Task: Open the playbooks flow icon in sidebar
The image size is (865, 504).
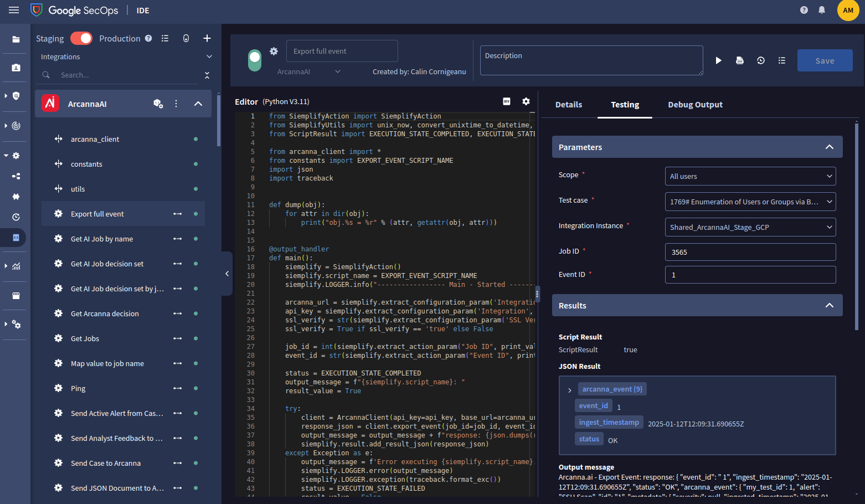Action: click(x=16, y=176)
